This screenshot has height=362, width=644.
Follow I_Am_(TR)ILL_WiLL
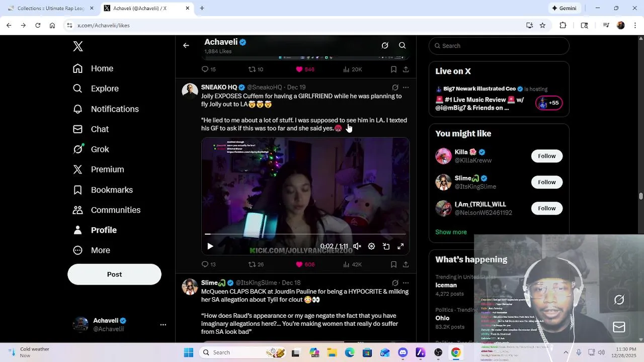[x=547, y=209]
